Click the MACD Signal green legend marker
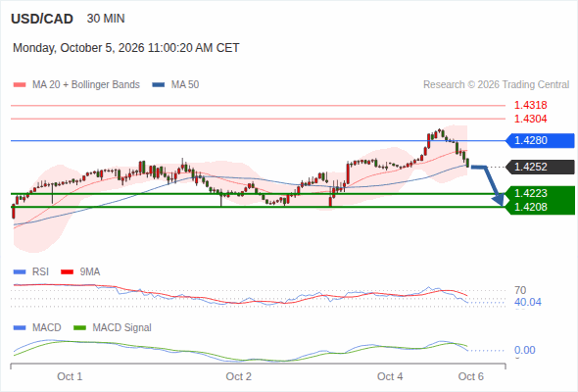The height and width of the screenshot is (392, 578). click(x=79, y=328)
